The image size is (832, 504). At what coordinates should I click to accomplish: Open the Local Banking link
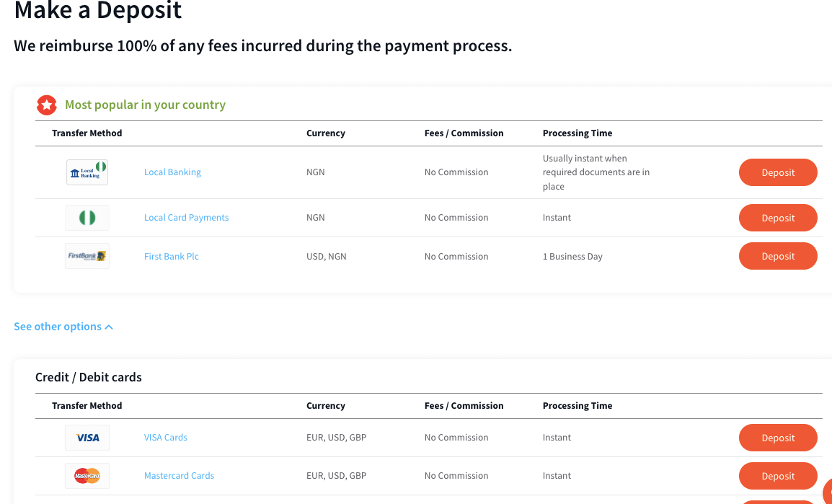[172, 172]
